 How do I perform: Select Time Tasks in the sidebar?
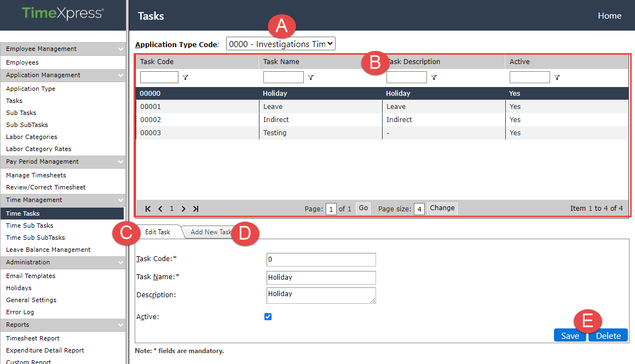pos(62,213)
